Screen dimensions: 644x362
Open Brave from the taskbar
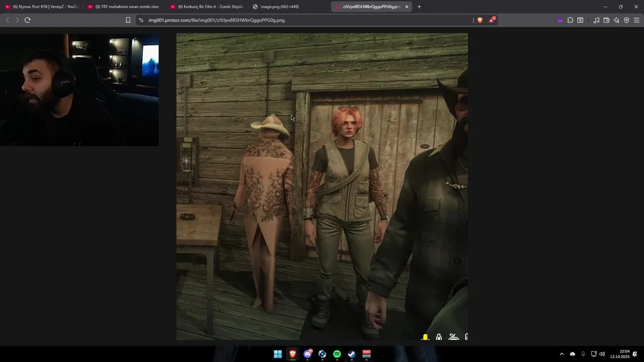coord(292,354)
